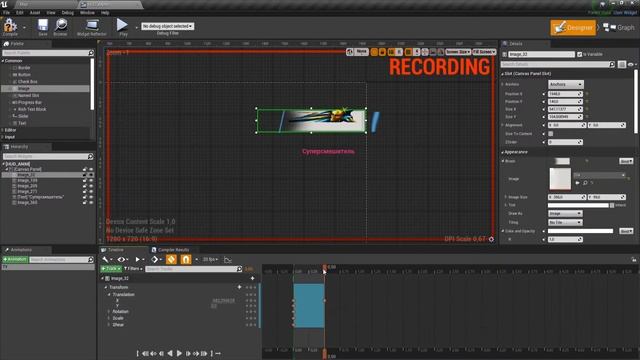Click the Position X value field
This screenshot has height=360, width=640.
(x=565, y=94)
